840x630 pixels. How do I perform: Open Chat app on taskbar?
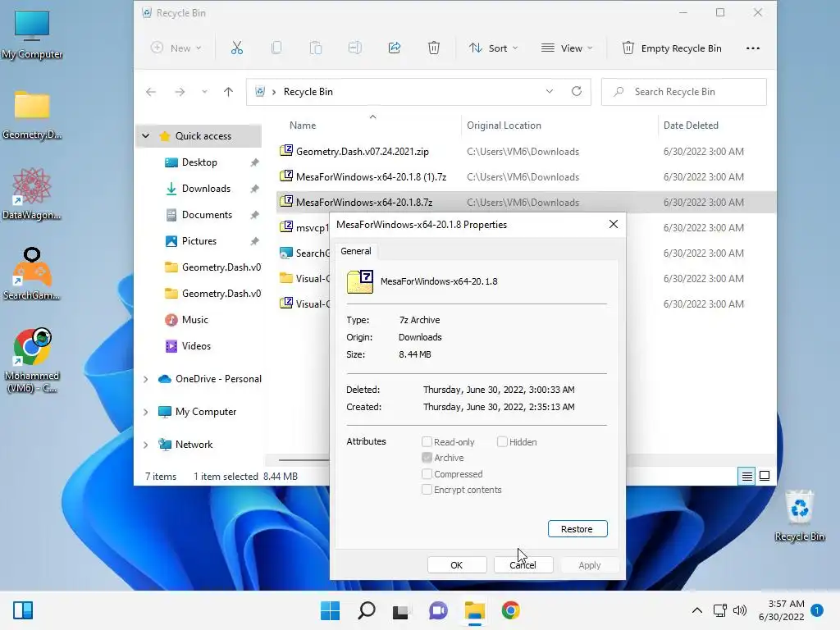pyautogui.click(x=438, y=610)
